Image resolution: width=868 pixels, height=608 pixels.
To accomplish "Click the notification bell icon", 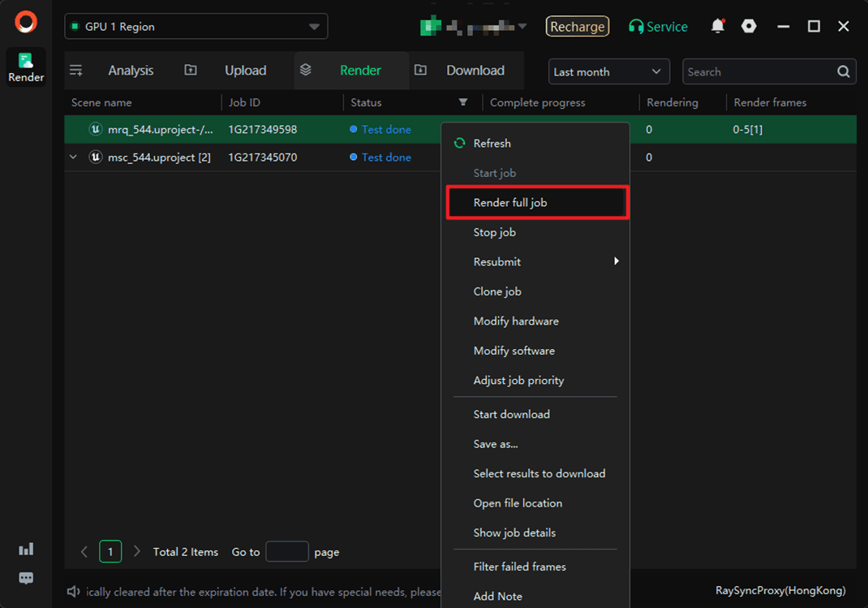I will pyautogui.click(x=717, y=27).
